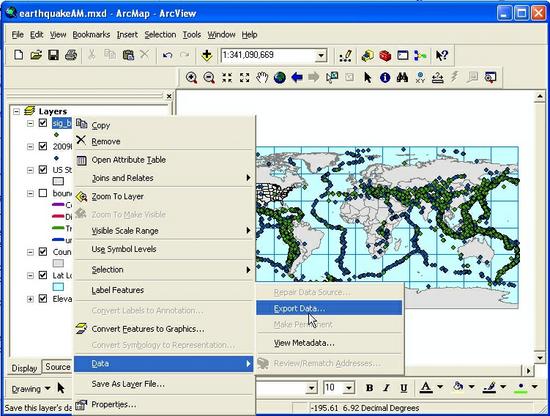The height and width of the screenshot is (416, 550).
Task: Save the map document
Action: (x=53, y=55)
